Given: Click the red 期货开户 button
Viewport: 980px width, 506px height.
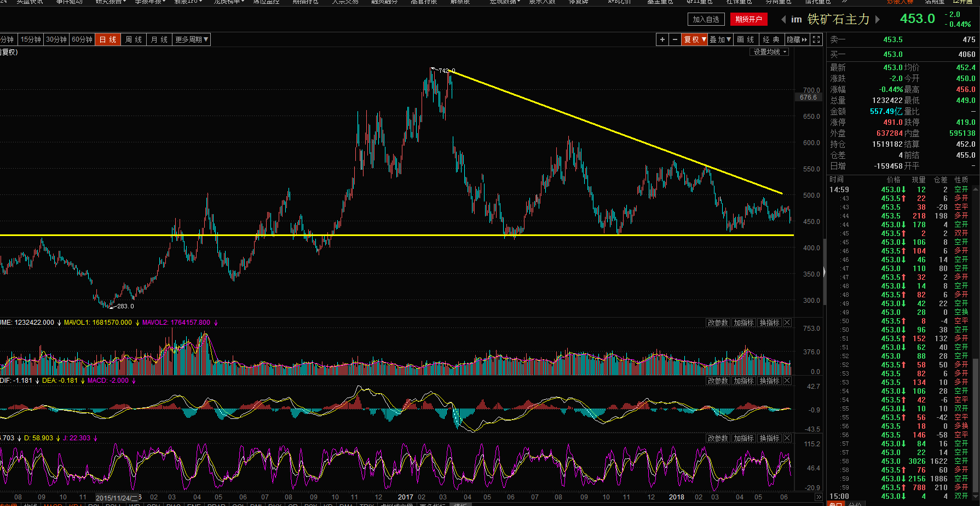Looking at the screenshot, I should pyautogui.click(x=748, y=19).
